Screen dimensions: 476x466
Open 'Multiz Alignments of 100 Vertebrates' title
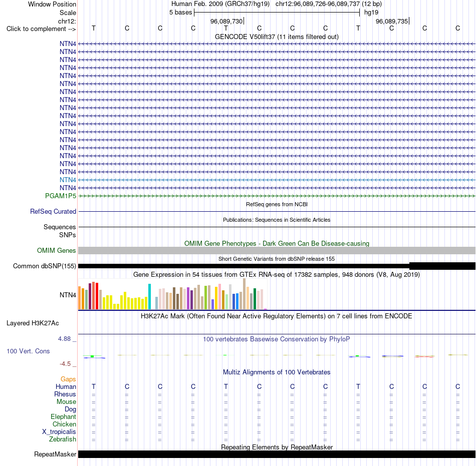277,372
